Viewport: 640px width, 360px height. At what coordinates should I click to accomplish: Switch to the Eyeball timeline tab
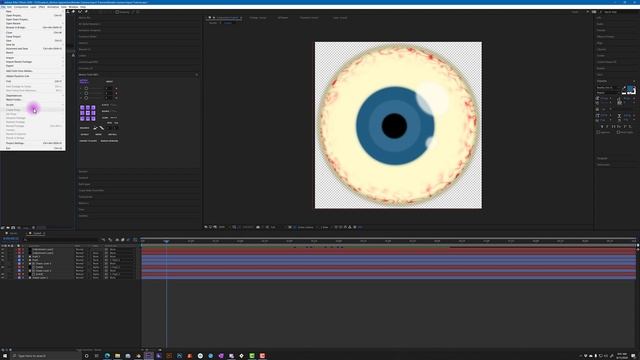[x=37, y=233]
